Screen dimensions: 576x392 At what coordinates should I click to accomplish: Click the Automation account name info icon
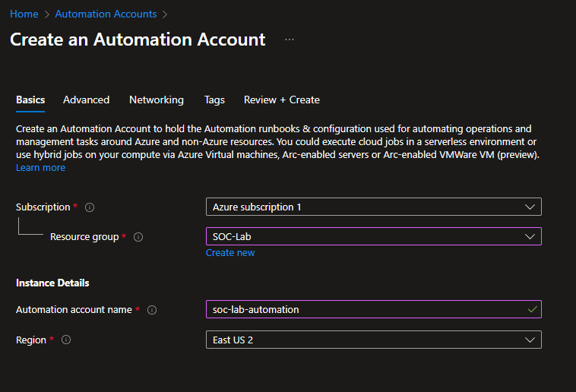152,310
